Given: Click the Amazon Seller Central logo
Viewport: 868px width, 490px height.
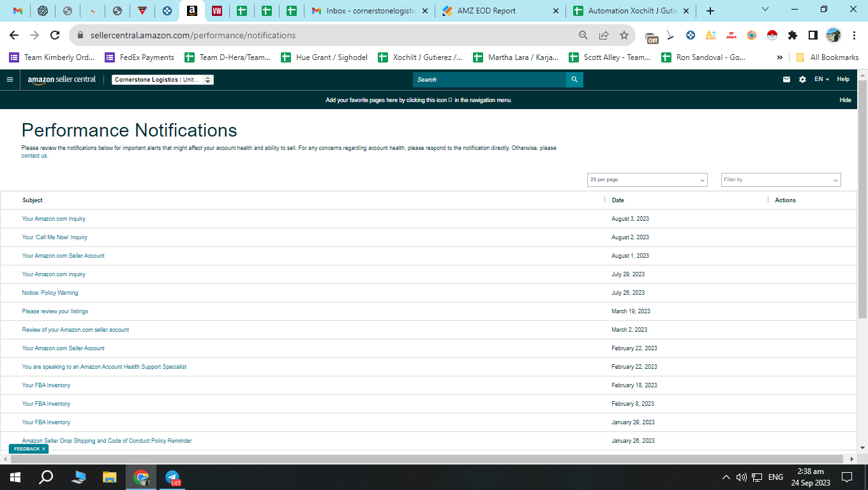Looking at the screenshot, I should (61, 80).
